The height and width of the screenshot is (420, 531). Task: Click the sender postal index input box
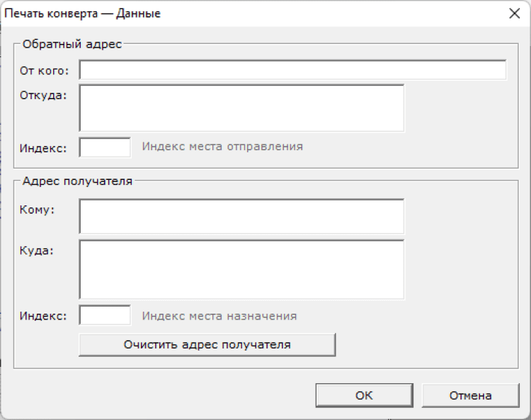point(105,147)
